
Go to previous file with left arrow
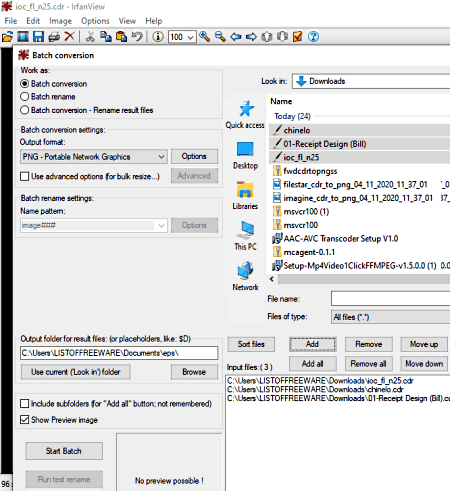pyautogui.click(x=236, y=37)
